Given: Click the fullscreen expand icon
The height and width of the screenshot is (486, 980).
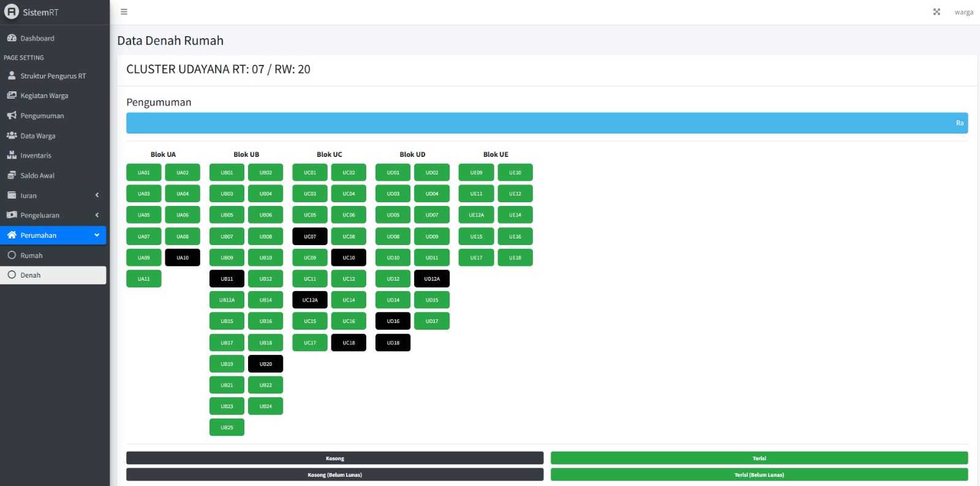Looking at the screenshot, I should [x=937, y=12].
